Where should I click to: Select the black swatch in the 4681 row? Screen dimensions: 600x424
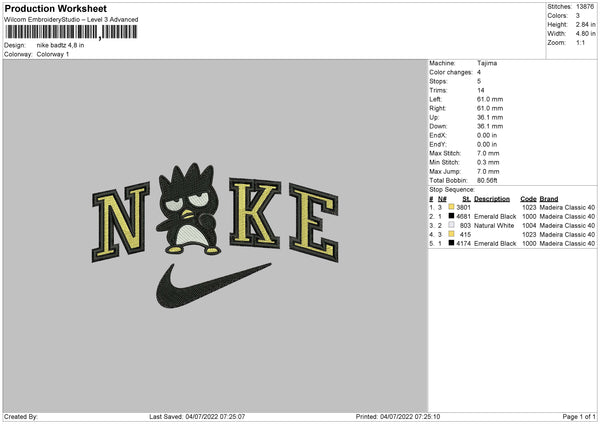click(451, 216)
